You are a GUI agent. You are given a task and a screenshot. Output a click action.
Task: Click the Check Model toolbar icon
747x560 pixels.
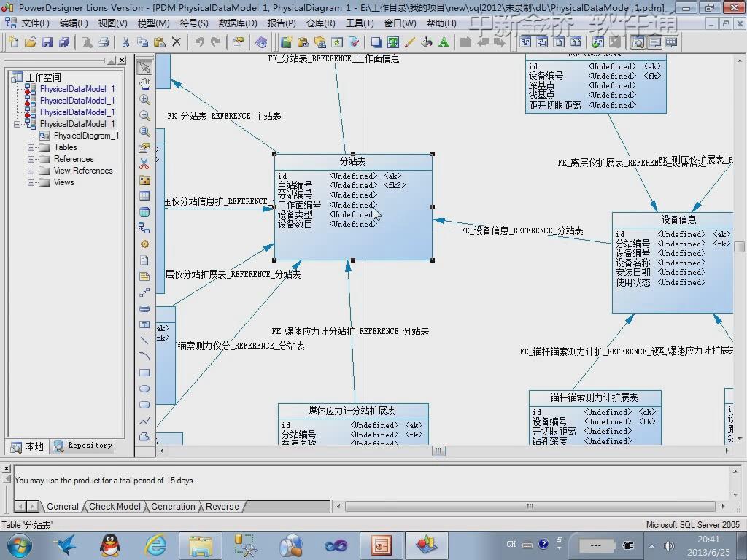[354, 42]
